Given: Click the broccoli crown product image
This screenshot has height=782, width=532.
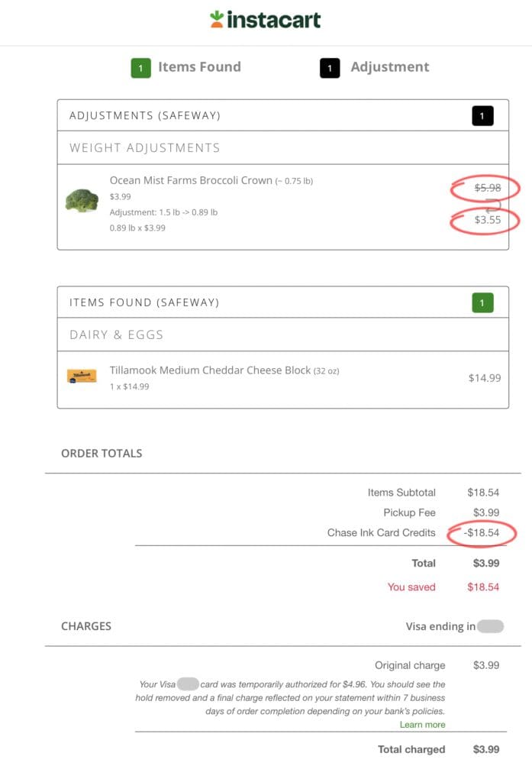Looking at the screenshot, I should click(x=82, y=201).
